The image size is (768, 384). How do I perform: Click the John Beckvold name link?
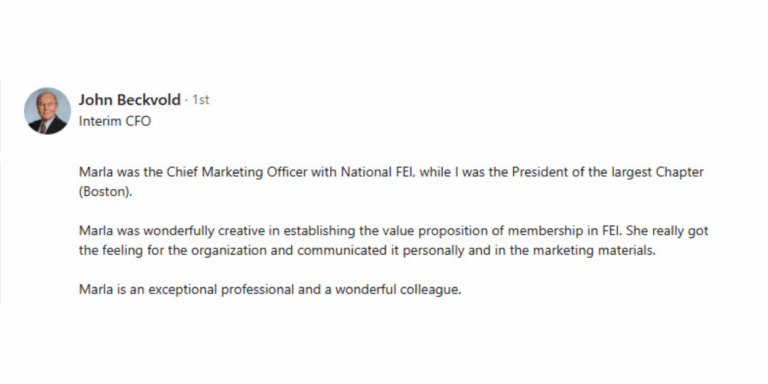tap(130, 100)
